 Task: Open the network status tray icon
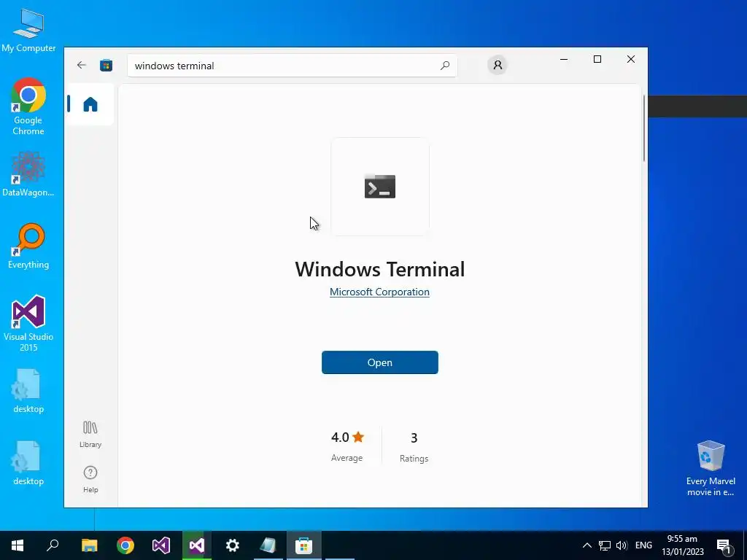(605, 545)
